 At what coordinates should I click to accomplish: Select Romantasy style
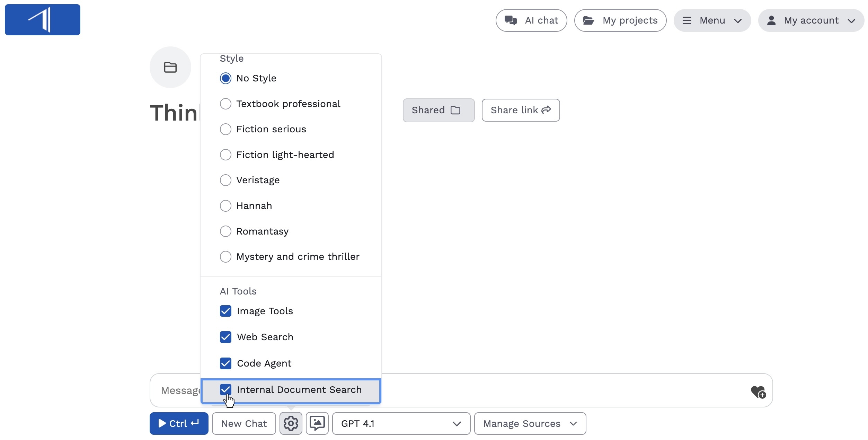[225, 231]
